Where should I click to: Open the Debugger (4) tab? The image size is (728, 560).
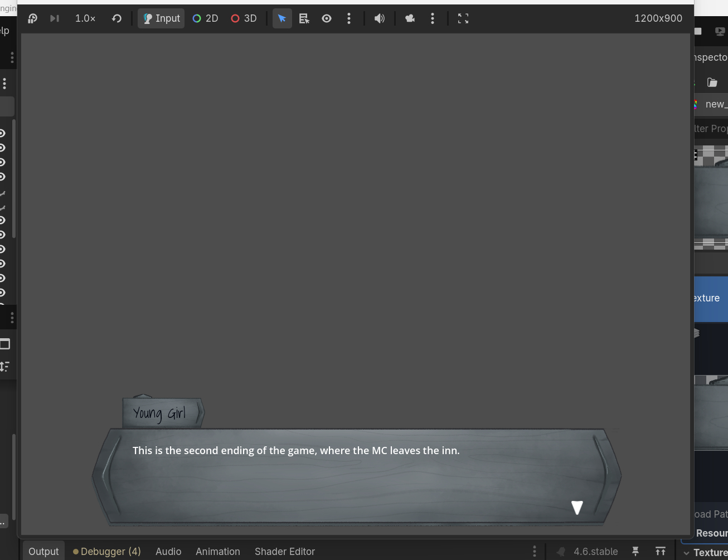tap(107, 551)
